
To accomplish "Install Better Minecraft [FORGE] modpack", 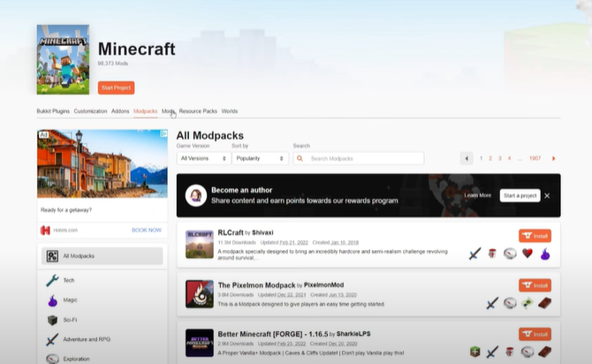I will 535,334.
